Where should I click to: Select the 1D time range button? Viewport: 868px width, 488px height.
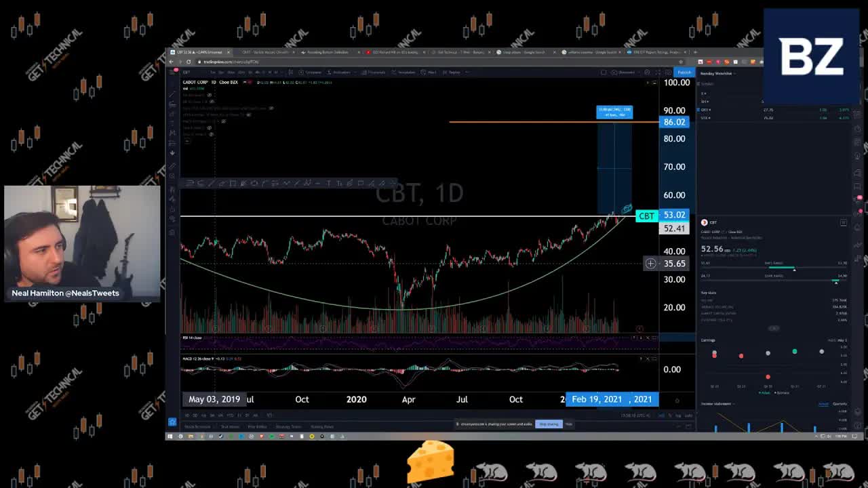pyautogui.click(x=186, y=415)
